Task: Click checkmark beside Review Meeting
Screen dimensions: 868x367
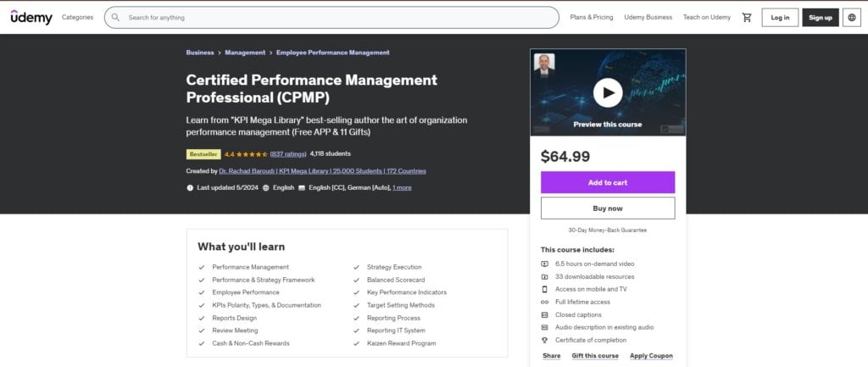Action: (x=202, y=331)
